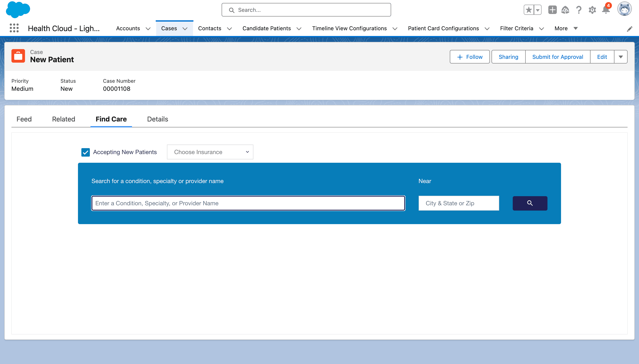
Task: Open the Accounts navigation tab
Action: (x=128, y=28)
